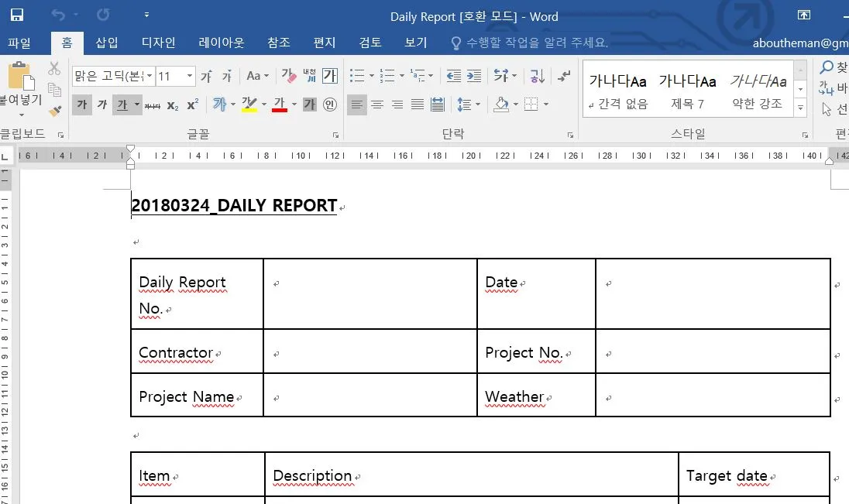The image size is (849, 504).
Task: Switch to the 삽입 tab
Action: [107, 43]
